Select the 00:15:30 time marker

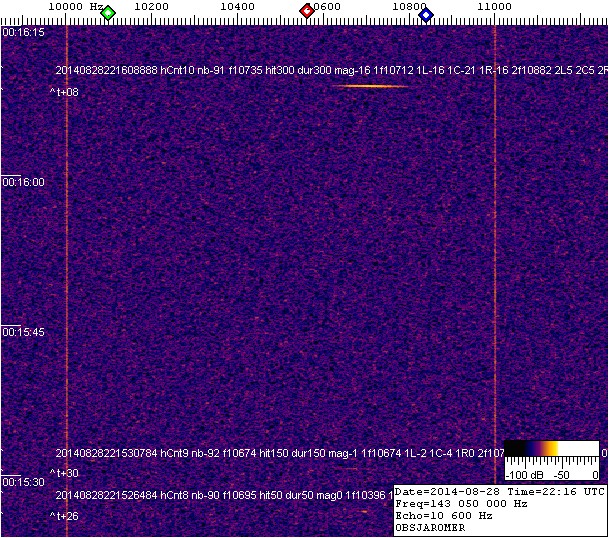[24, 482]
